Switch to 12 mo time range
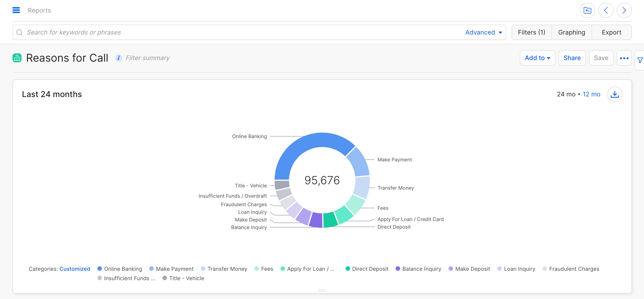Viewport: 644px width, 299px height. (x=591, y=94)
